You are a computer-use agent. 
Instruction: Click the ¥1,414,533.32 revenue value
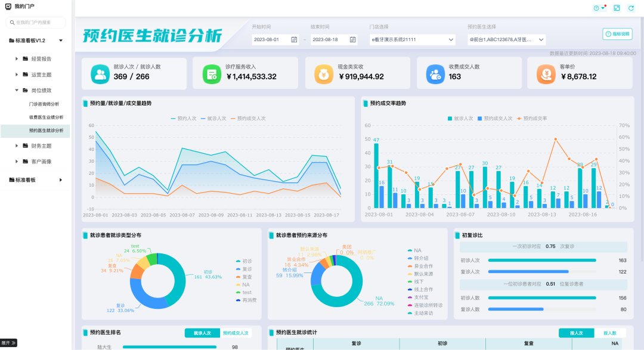pyautogui.click(x=252, y=77)
